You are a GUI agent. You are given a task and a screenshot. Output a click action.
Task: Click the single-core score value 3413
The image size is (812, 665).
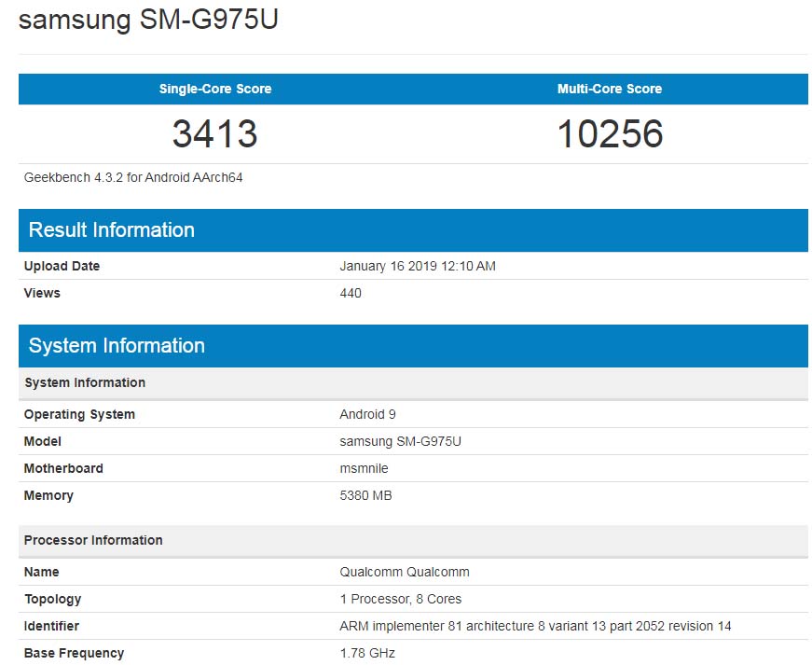pyautogui.click(x=215, y=133)
